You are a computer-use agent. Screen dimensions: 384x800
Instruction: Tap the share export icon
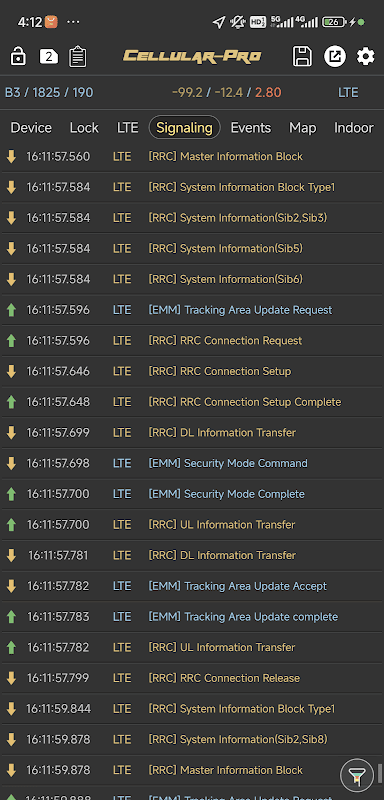[x=335, y=56]
